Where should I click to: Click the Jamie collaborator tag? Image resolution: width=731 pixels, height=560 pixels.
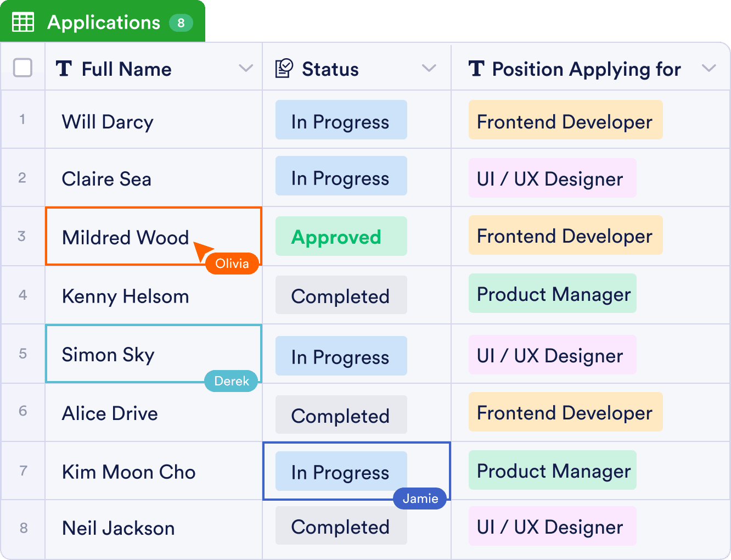tap(420, 499)
